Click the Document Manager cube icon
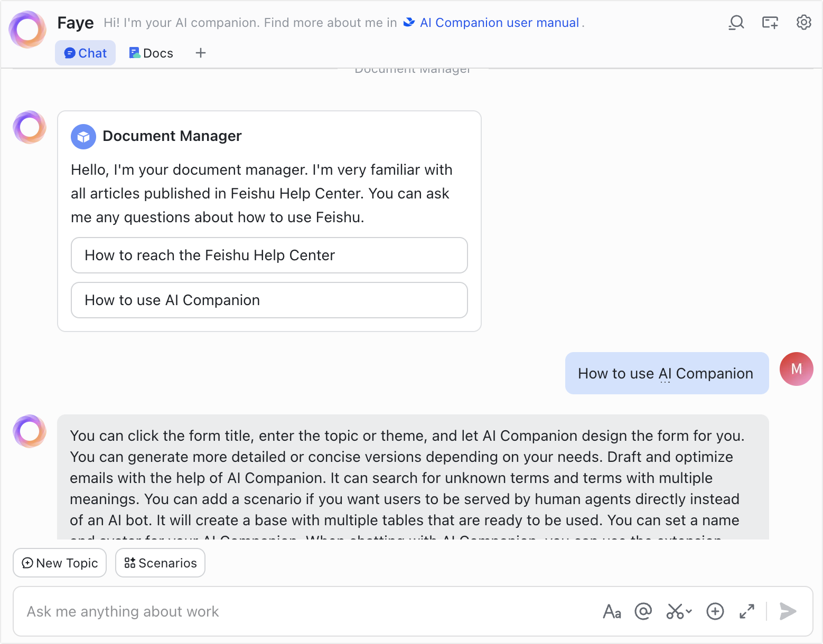This screenshot has height=644, width=823. [x=83, y=136]
